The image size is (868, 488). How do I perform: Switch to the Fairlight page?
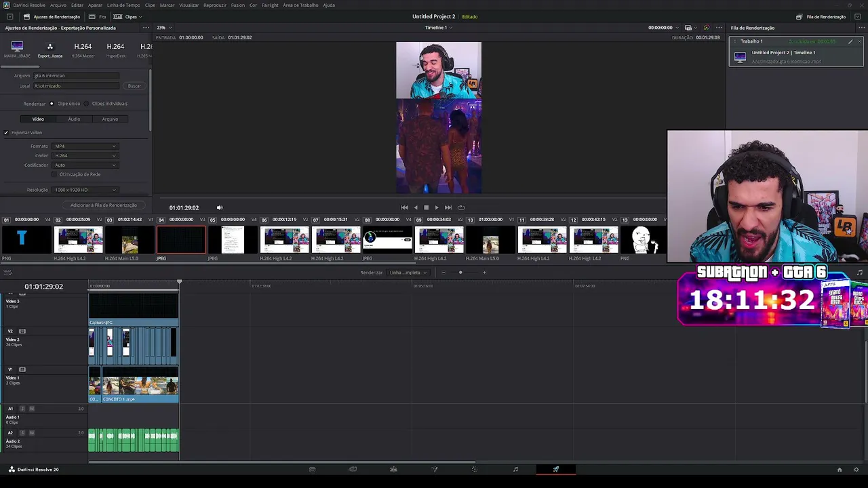(x=515, y=469)
